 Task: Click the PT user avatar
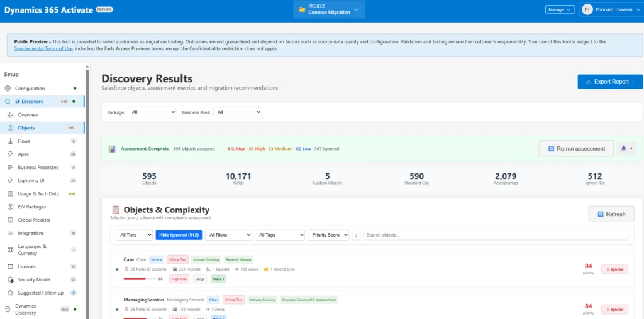coord(587,9)
